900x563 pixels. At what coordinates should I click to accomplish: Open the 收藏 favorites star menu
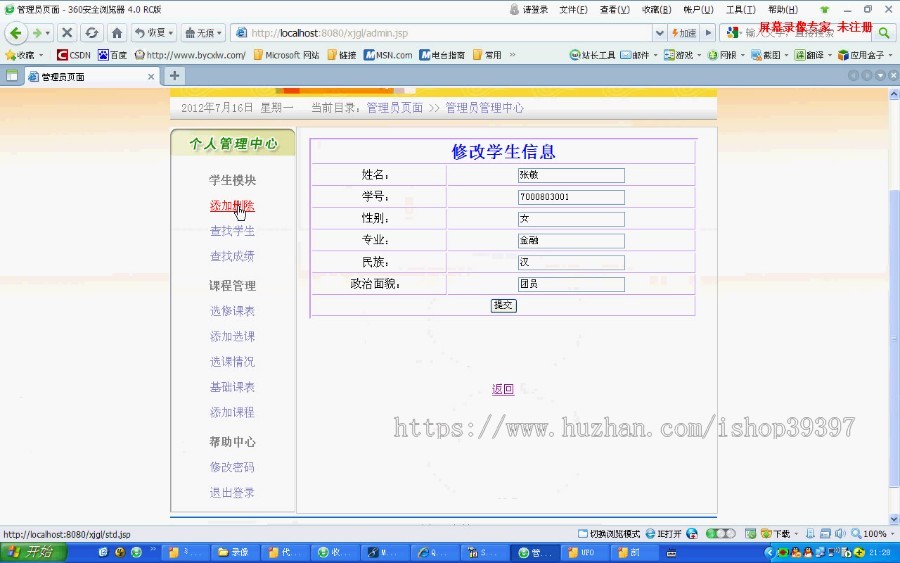coord(24,55)
